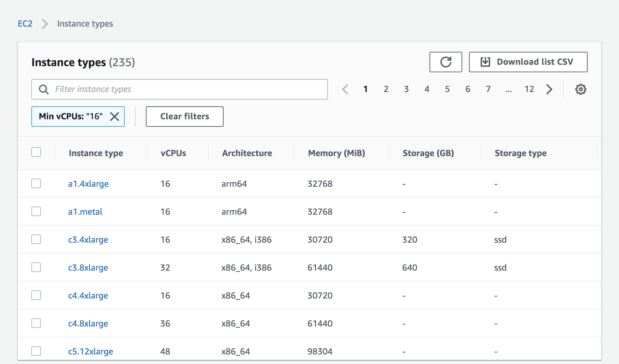The image size is (619, 364).
Task: Remove the Min vCPUs filter chip
Action: click(x=115, y=117)
